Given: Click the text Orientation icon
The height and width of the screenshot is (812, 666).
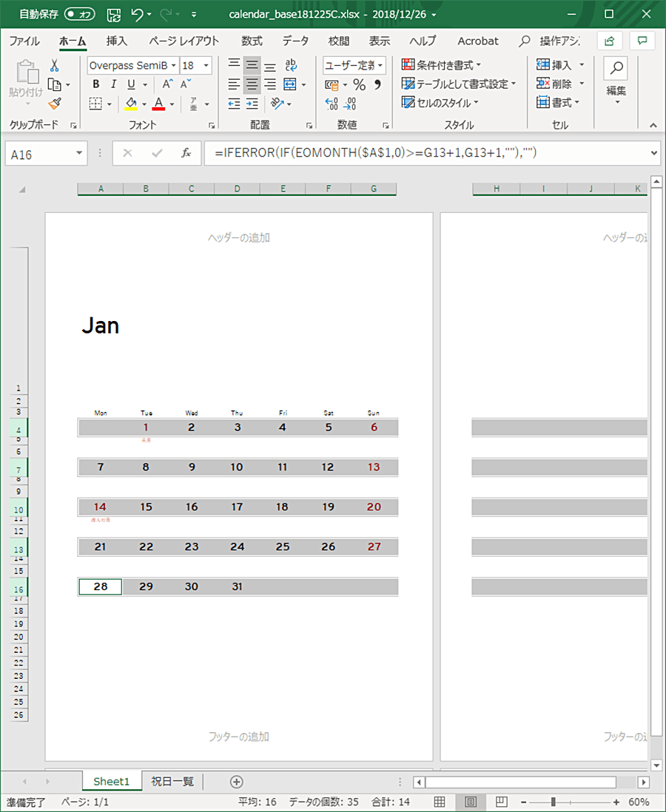Looking at the screenshot, I should click(x=277, y=104).
